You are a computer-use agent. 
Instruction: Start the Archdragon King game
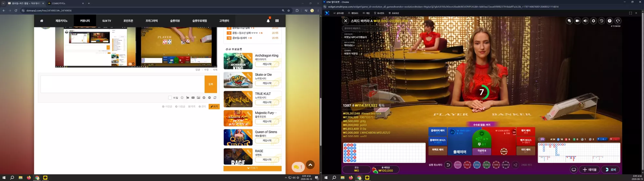[267, 64]
